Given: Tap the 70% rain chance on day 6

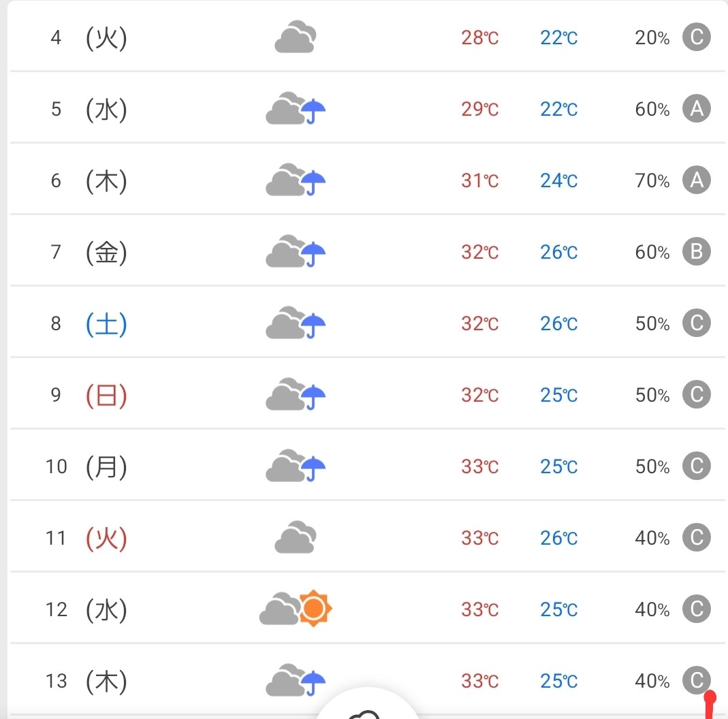Looking at the screenshot, I should tap(652, 180).
